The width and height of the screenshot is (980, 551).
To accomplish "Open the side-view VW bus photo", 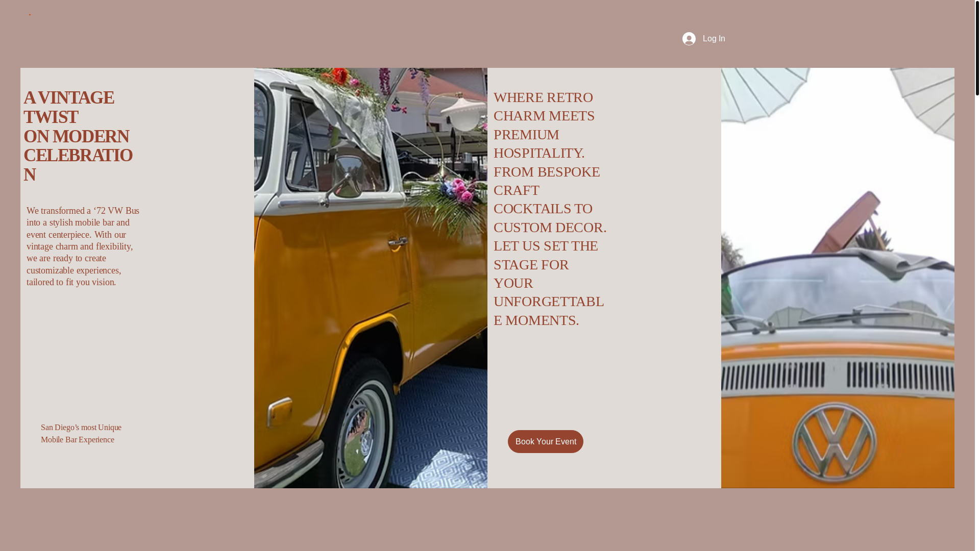I will 371,278.
